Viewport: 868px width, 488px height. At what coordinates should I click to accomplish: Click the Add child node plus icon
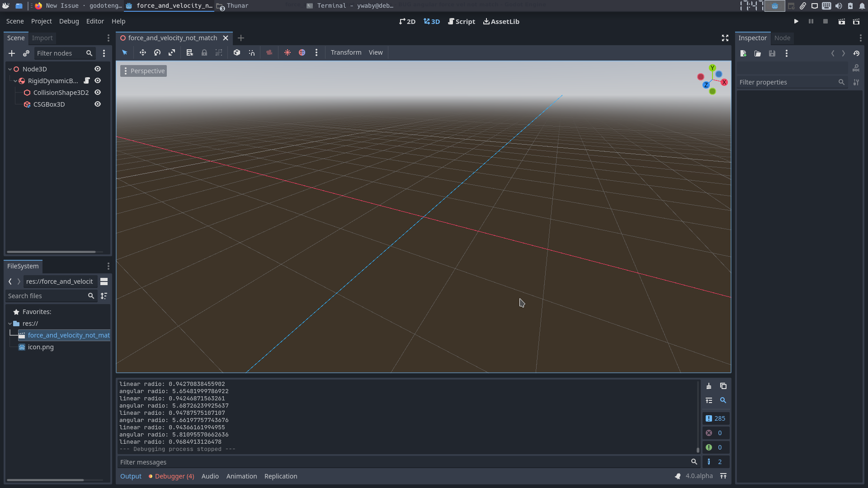[12, 53]
